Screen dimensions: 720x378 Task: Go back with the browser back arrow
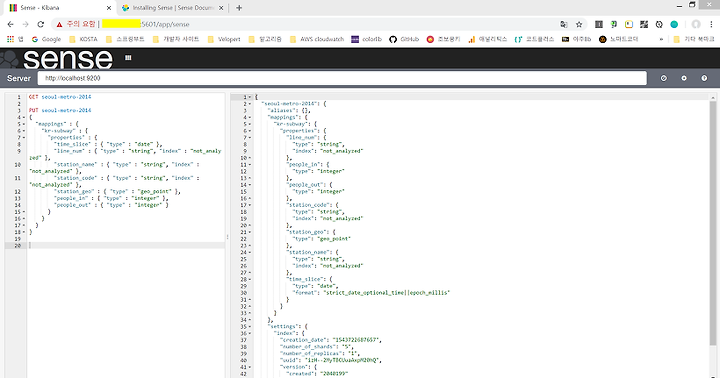11,24
